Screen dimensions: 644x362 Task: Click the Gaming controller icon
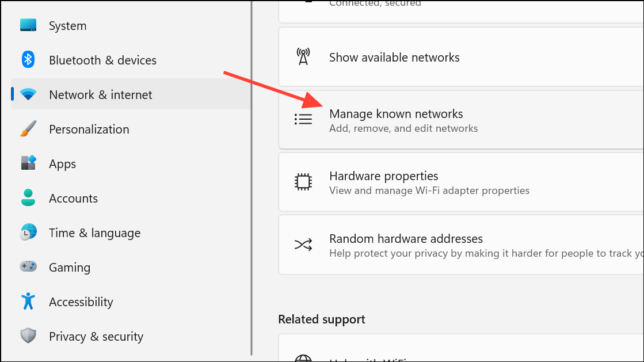click(x=28, y=267)
